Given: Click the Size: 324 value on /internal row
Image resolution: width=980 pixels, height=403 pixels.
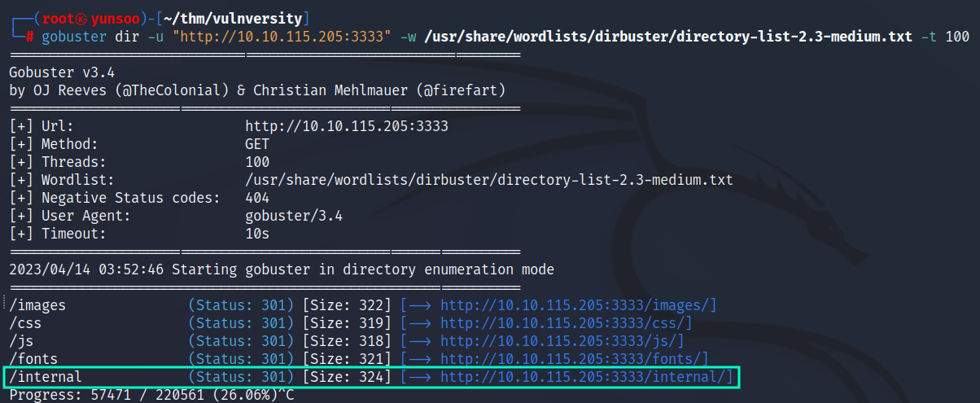Looking at the screenshot, I should [348, 377].
